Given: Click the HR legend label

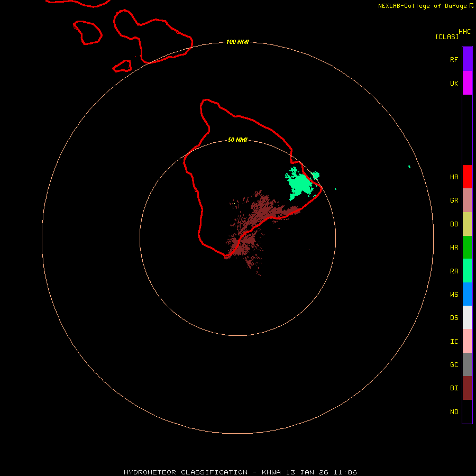Looking at the screenshot, I should pos(454,248).
